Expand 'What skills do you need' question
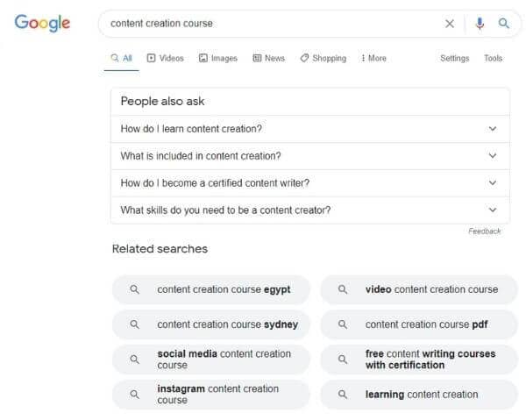Viewport: 526px width, 420px height. coord(310,210)
